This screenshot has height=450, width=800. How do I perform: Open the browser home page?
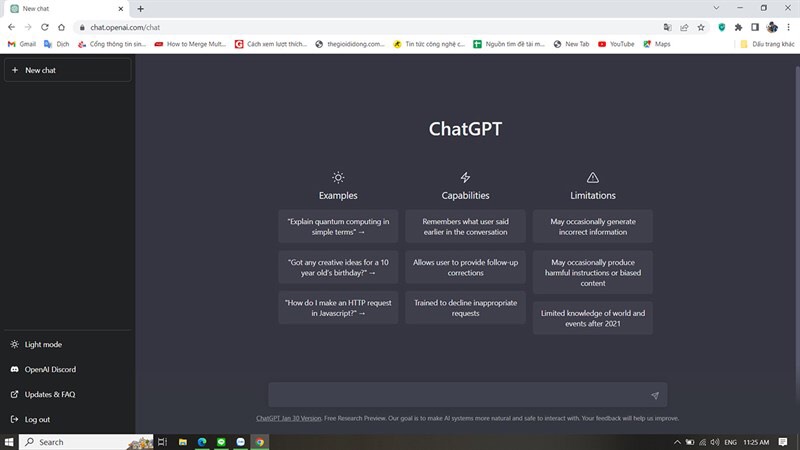[61, 27]
